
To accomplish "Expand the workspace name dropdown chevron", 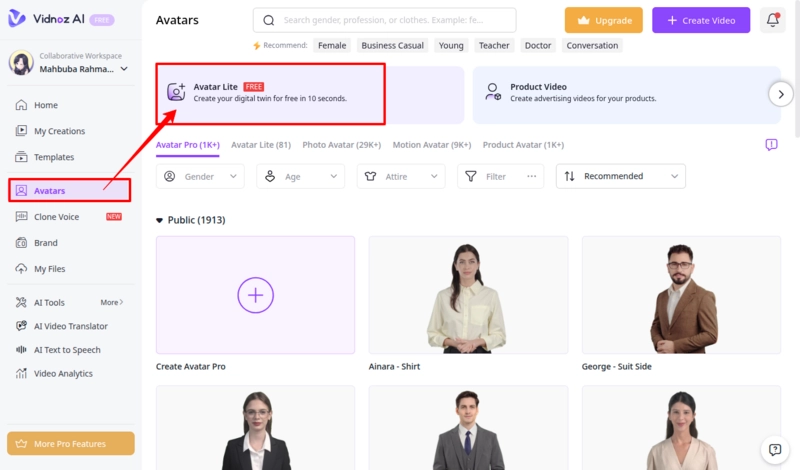I will [x=124, y=69].
